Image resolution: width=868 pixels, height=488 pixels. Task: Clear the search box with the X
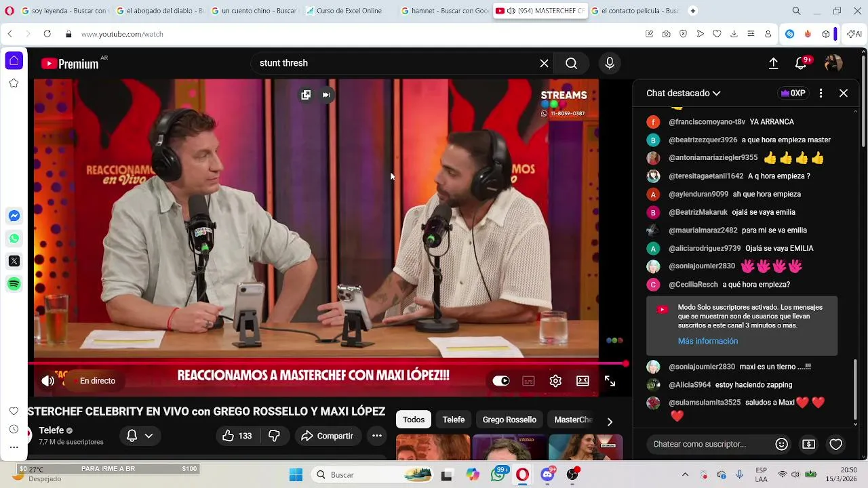[x=544, y=63]
